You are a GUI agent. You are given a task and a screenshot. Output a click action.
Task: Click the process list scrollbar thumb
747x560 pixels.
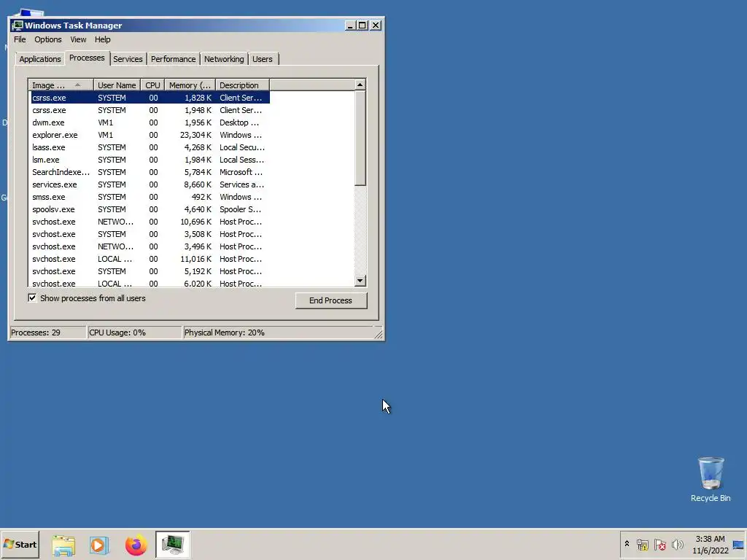pos(360,138)
